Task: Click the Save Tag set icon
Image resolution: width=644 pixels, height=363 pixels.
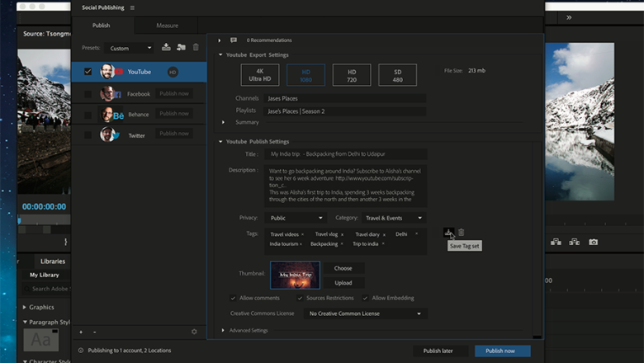Action: [x=448, y=233]
